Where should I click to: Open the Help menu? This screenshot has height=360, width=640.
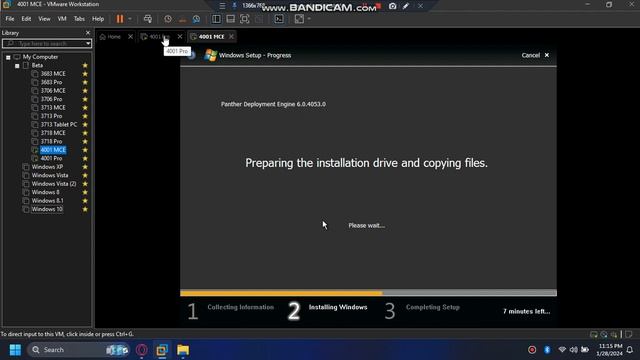click(98, 19)
